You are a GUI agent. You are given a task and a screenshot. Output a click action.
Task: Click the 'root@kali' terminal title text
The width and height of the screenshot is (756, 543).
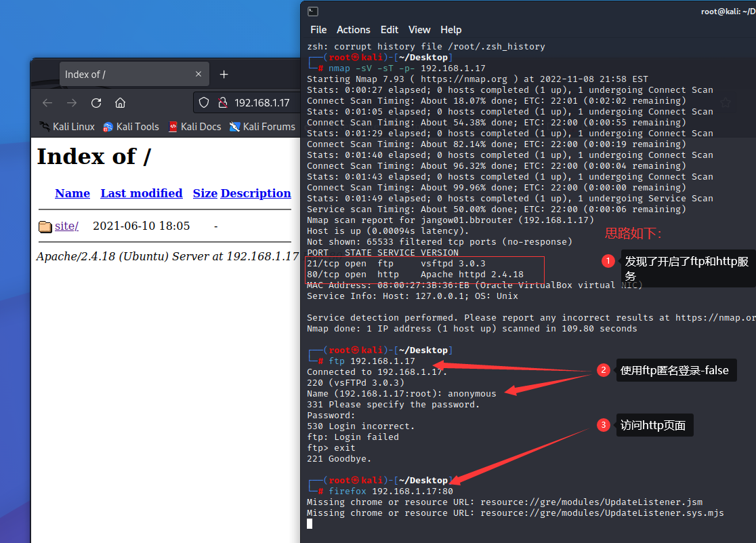(728, 12)
